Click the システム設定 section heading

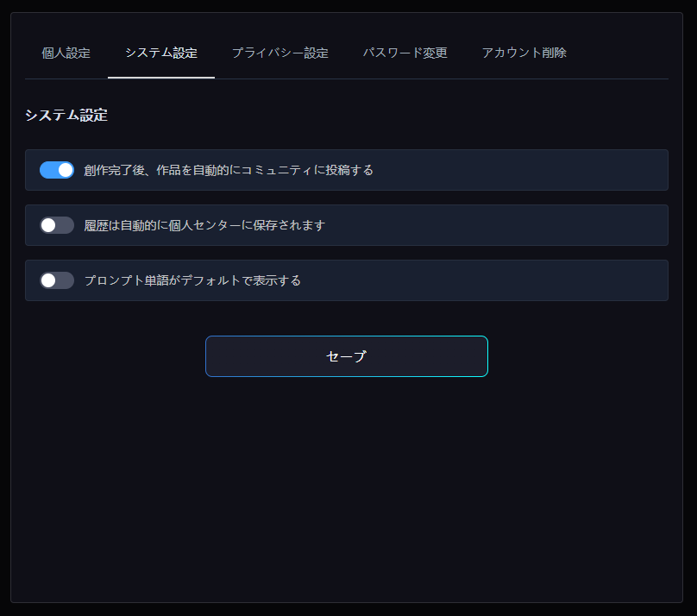(66, 115)
